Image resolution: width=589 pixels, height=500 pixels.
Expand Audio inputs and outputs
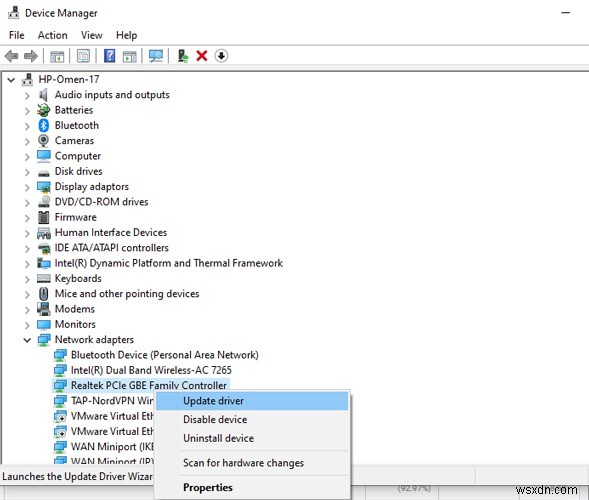(x=27, y=95)
